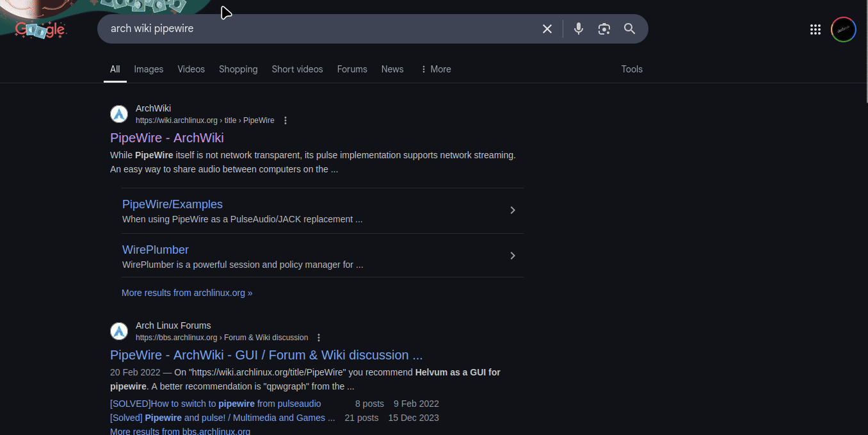Switch to the Videos tab
The image size is (868, 435).
pyautogui.click(x=191, y=69)
